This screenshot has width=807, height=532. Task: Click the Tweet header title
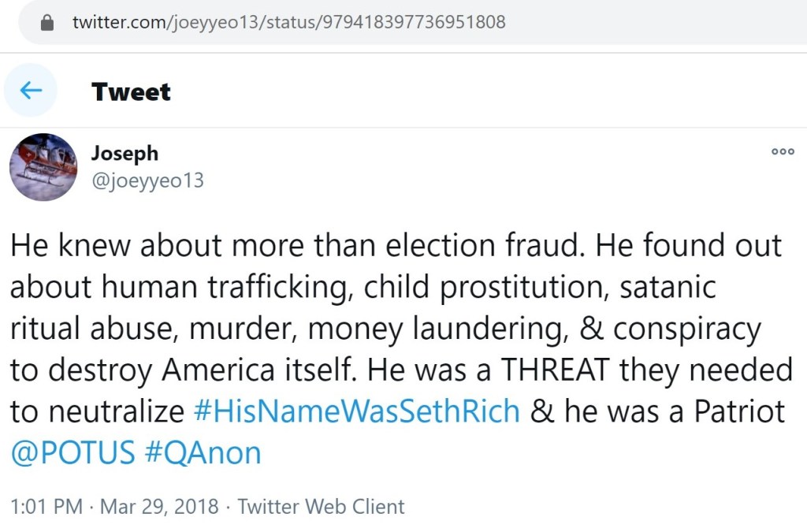point(131,91)
